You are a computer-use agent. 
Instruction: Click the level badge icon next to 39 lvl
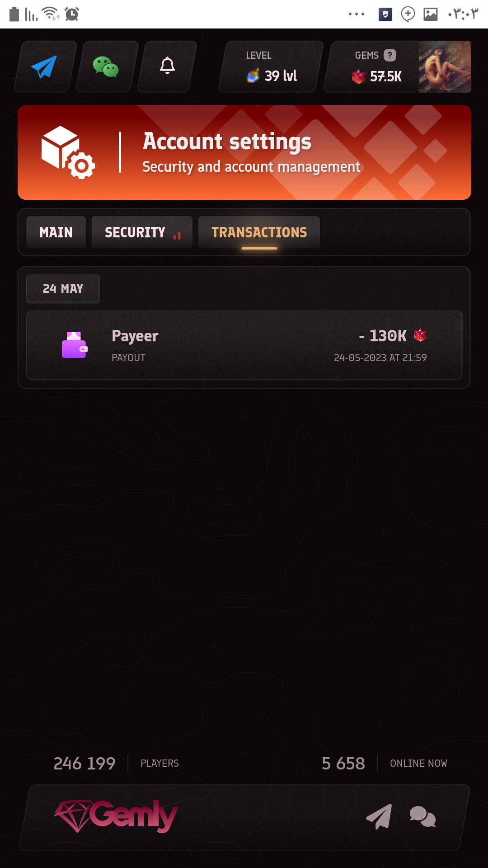click(253, 75)
